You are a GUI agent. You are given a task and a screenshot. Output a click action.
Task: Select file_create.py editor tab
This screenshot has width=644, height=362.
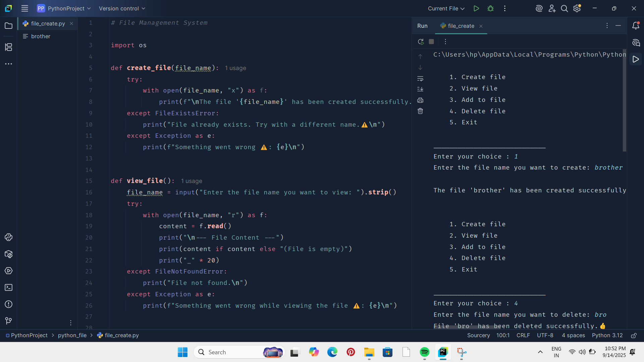[x=48, y=23]
